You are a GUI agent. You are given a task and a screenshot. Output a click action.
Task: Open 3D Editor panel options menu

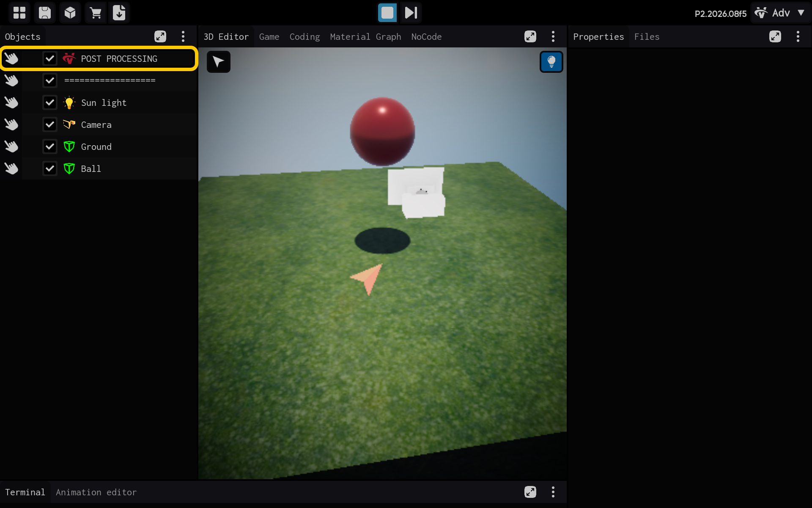pos(553,36)
